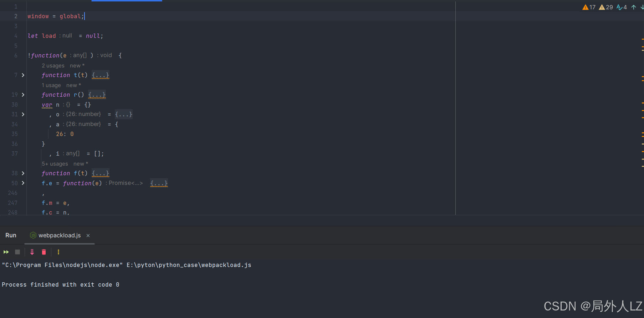Click folded body of f.e function
This screenshot has height=318, width=644.
tap(159, 183)
